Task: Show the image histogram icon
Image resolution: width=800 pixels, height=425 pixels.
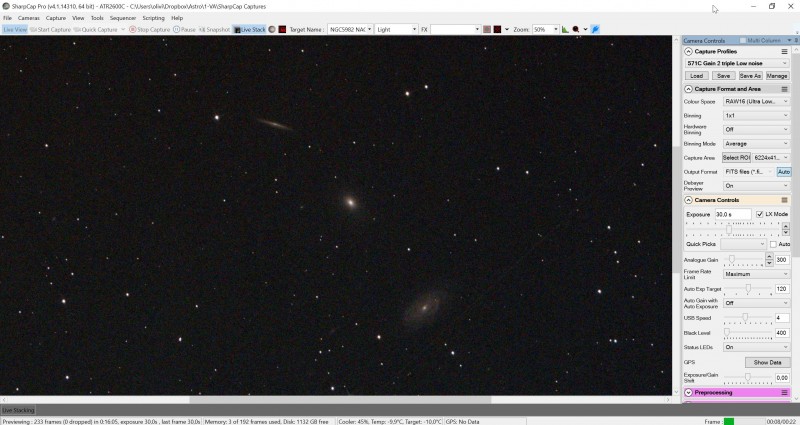Action: 565,30
